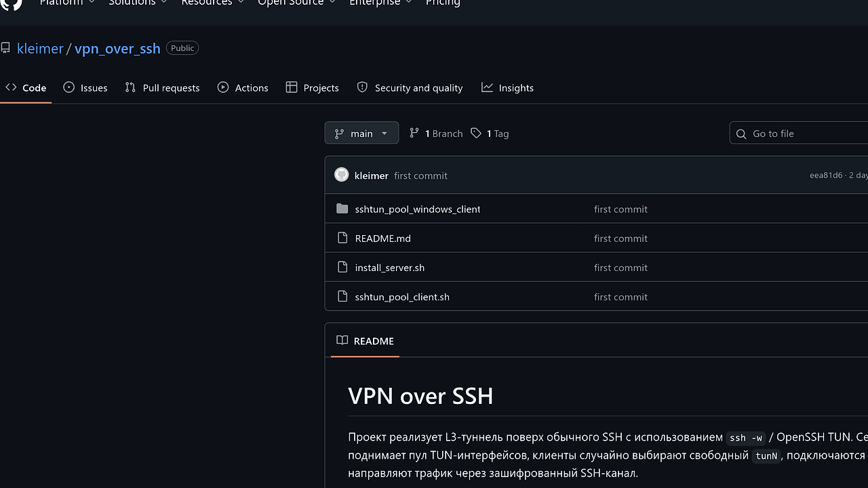Image resolution: width=868 pixels, height=488 pixels.
Task: Switch to the Code tab
Action: (26, 87)
